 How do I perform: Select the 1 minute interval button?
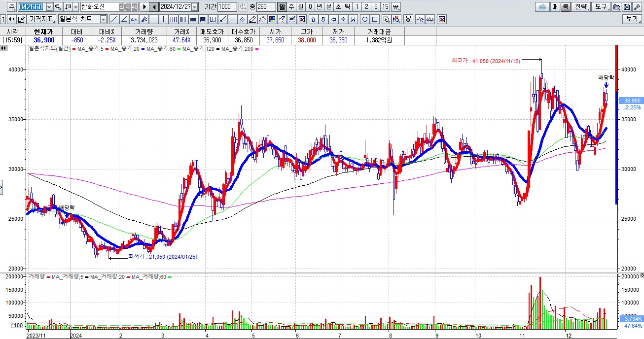coord(357,7)
